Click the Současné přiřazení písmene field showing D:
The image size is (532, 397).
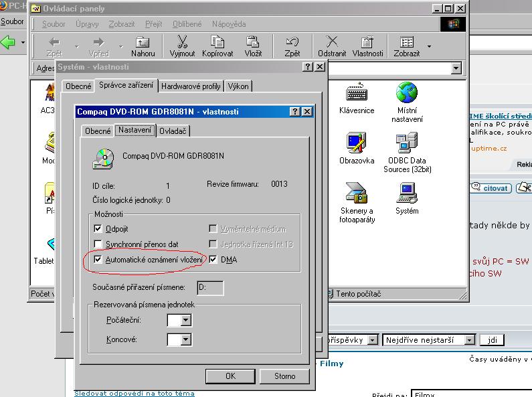pos(210,288)
